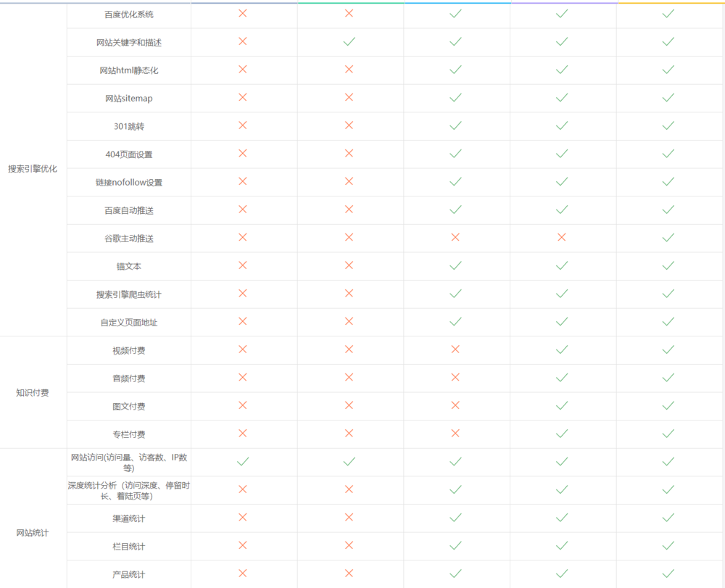Click 渠道统计 check in the third plan column

point(455,518)
